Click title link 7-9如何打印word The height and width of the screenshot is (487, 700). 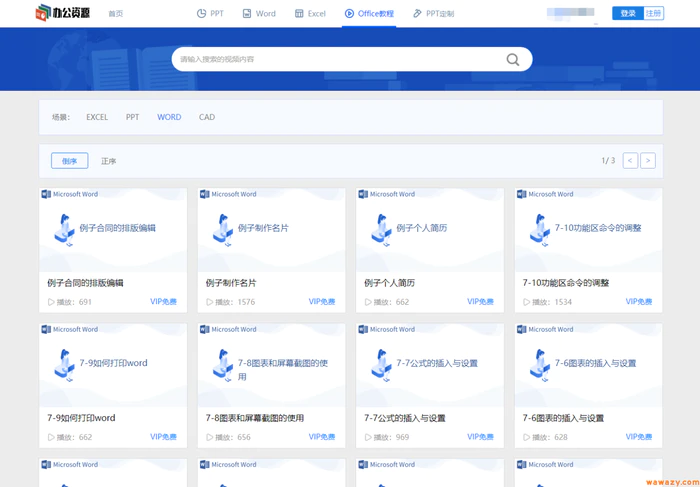click(81, 418)
